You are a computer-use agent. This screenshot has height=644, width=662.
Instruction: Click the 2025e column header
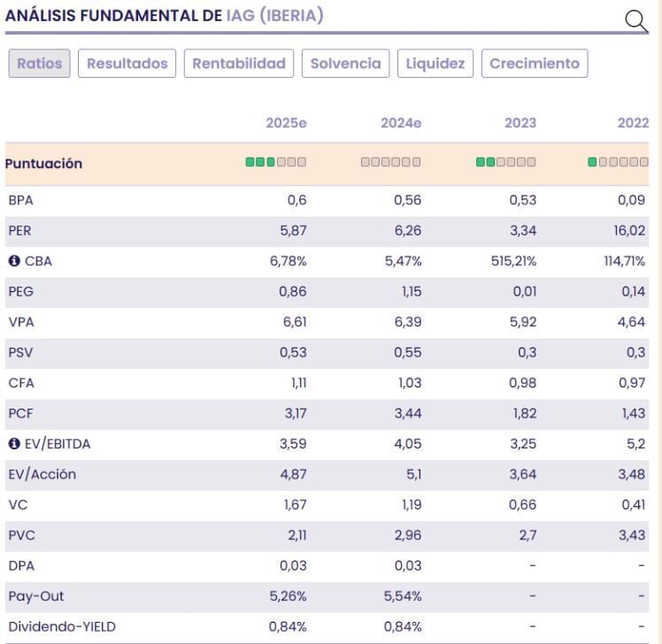(286, 123)
